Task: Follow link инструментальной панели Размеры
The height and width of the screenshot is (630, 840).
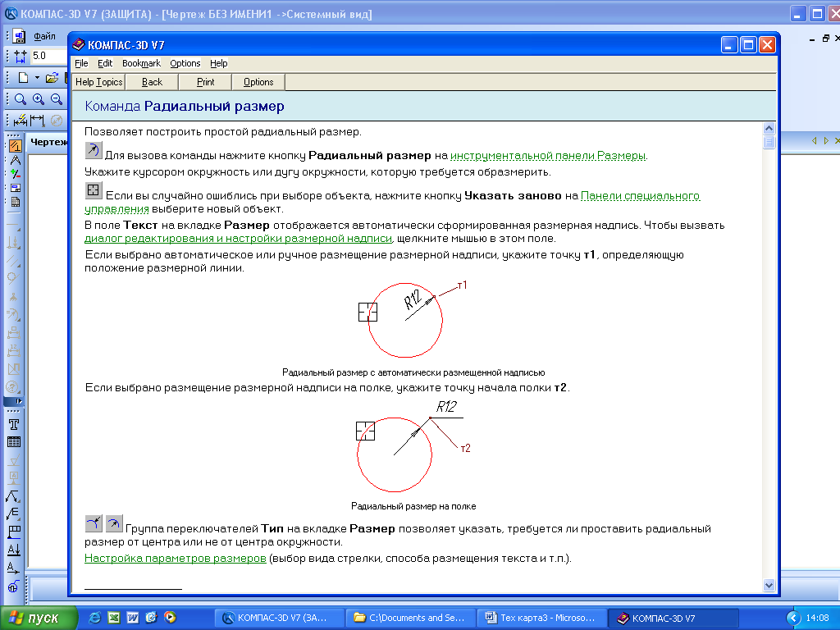Action: click(548, 156)
